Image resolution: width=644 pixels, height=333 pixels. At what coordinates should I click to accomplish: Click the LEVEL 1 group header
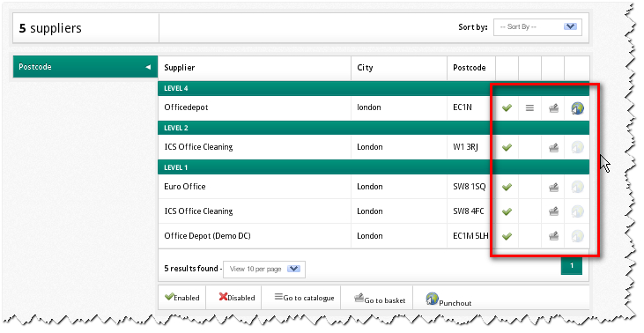(374, 167)
